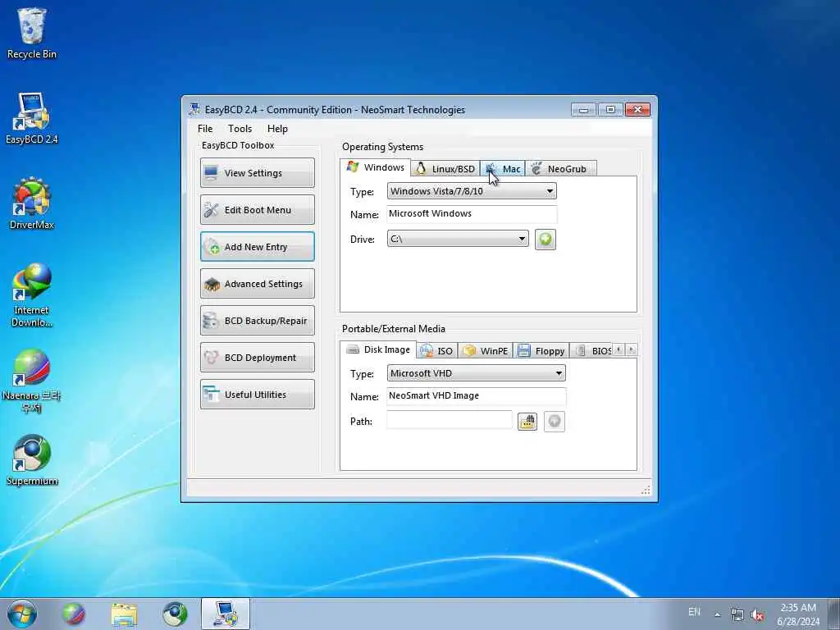The image size is (840, 630).
Task: Switch to the Windows tab
Action: pyautogui.click(x=375, y=167)
